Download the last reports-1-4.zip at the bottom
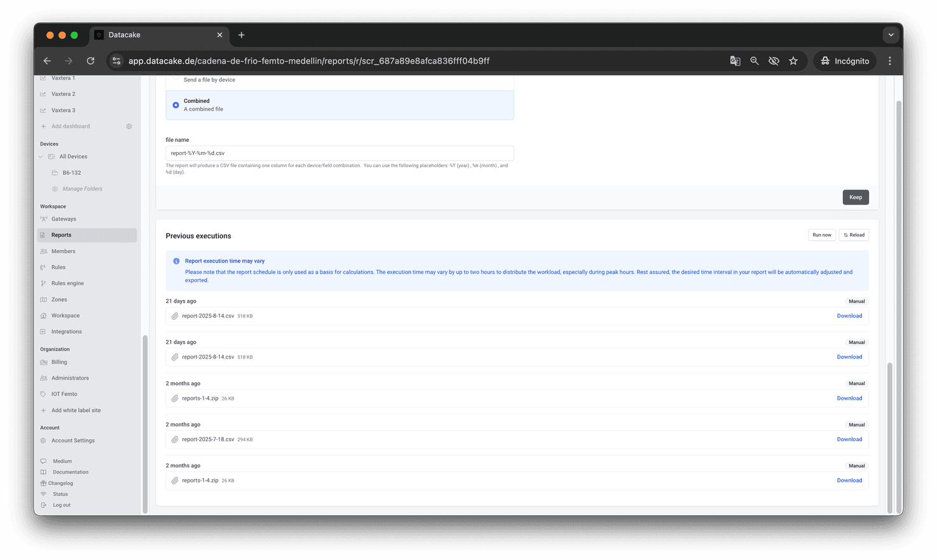937x560 pixels. click(x=849, y=481)
